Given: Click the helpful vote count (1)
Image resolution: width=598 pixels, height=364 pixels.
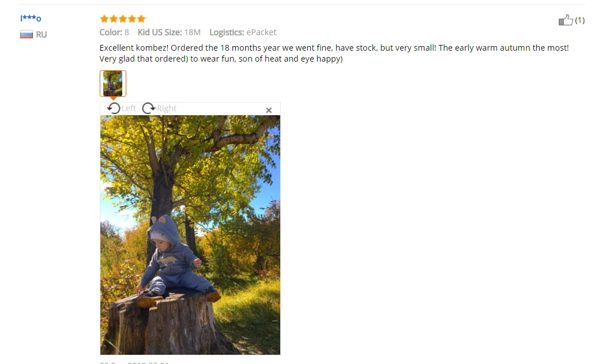Looking at the screenshot, I should [580, 20].
